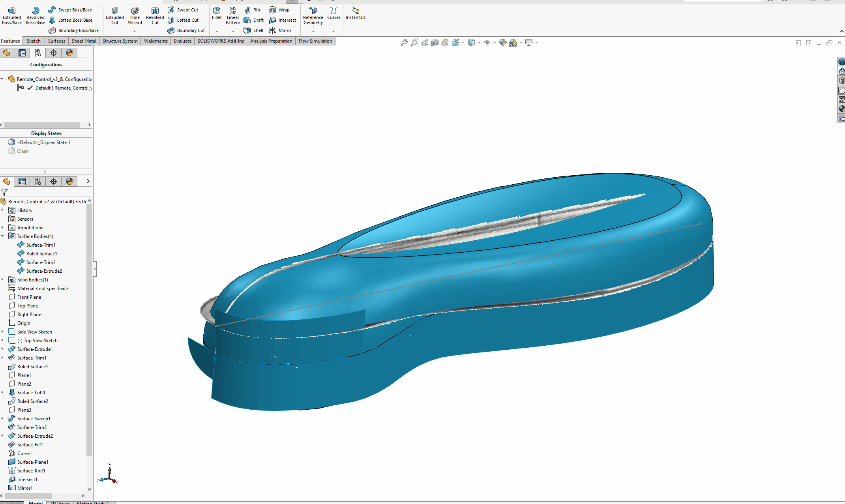Select the Clean display state
This screenshot has height=504, width=845.
coord(23,151)
